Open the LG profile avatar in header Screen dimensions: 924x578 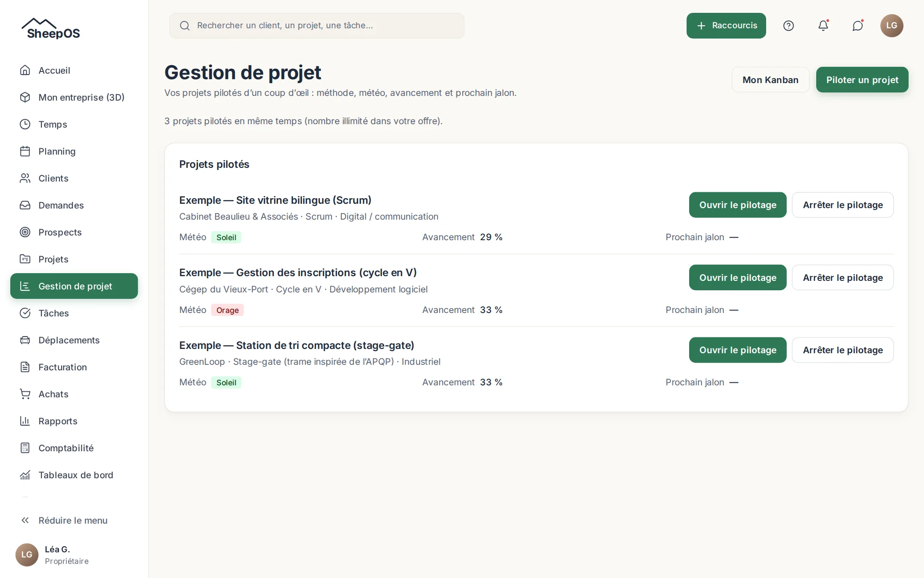pyautogui.click(x=891, y=26)
